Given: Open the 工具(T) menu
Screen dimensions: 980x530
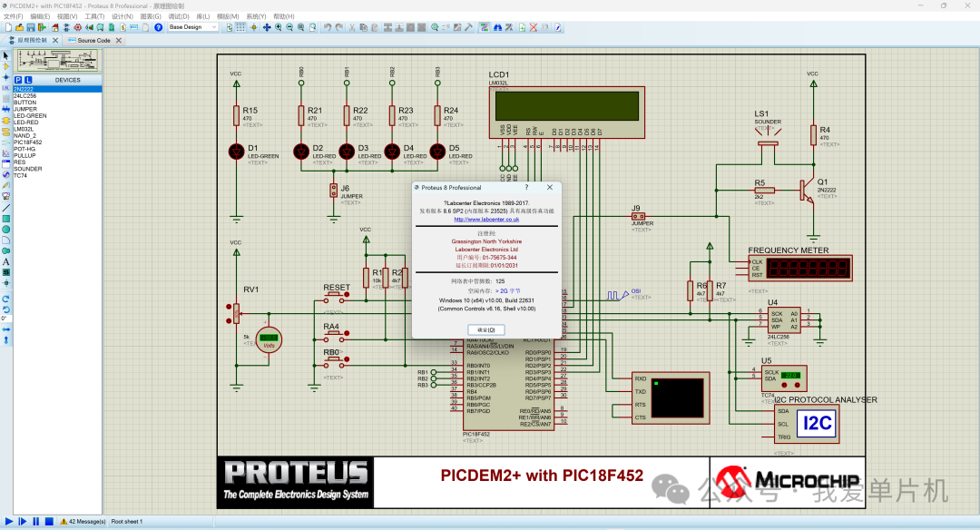Looking at the screenshot, I should point(94,16).
